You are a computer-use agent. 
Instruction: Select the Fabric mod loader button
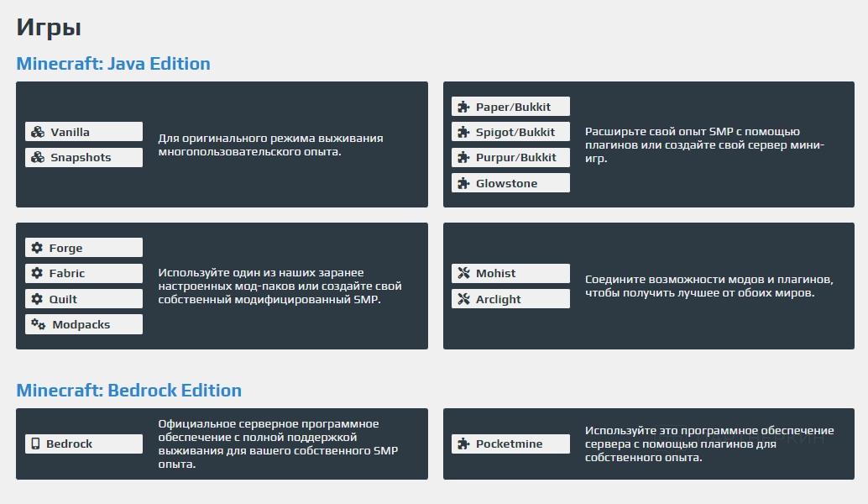[84, 273]
